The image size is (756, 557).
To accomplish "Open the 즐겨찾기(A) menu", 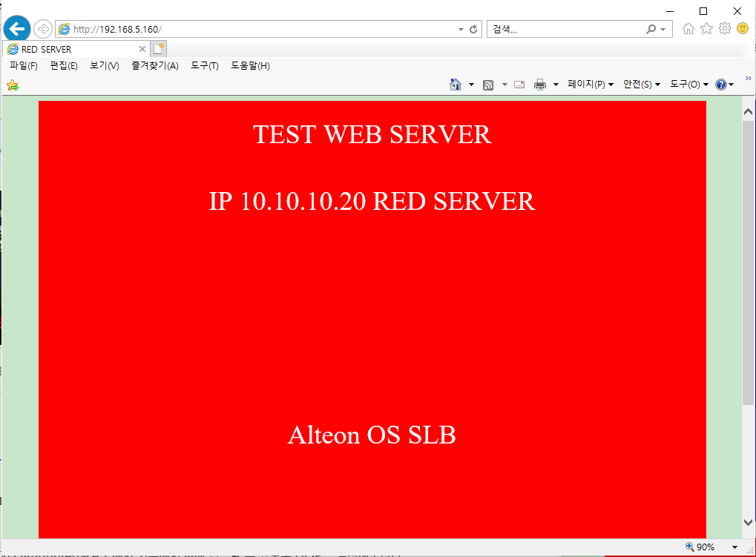I will coord(155,66).
